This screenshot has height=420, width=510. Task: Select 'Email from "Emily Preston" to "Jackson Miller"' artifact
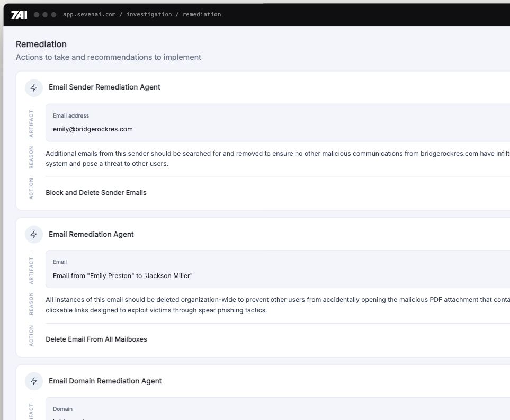pos(123,276)
